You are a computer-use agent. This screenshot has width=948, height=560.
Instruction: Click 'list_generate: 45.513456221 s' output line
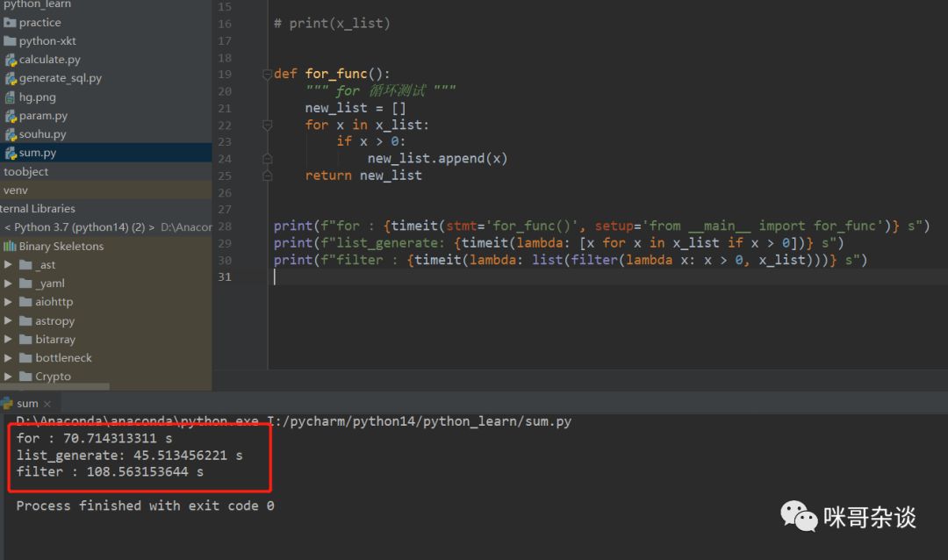(129, 456)
